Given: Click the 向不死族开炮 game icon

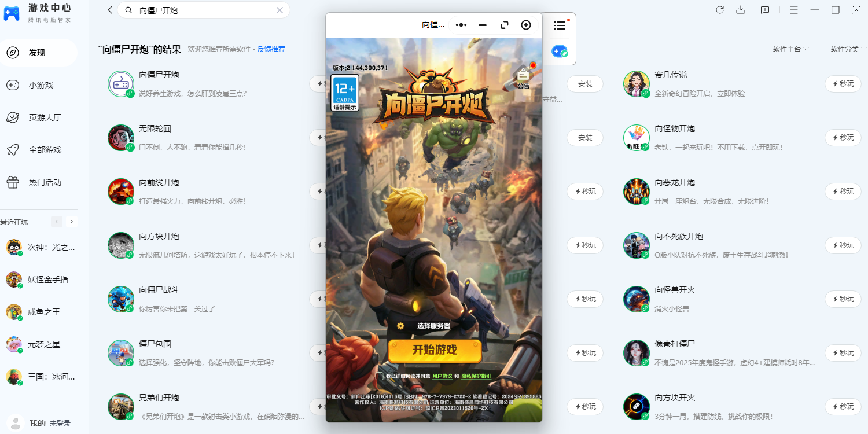Looking at the screenshot, I should click(x=637, y=245).
